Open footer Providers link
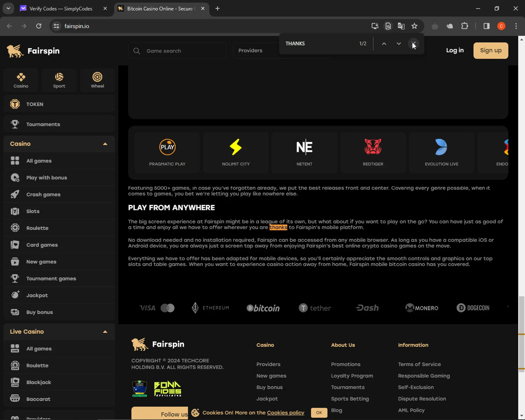525x420 pixels. click(268, 364)
